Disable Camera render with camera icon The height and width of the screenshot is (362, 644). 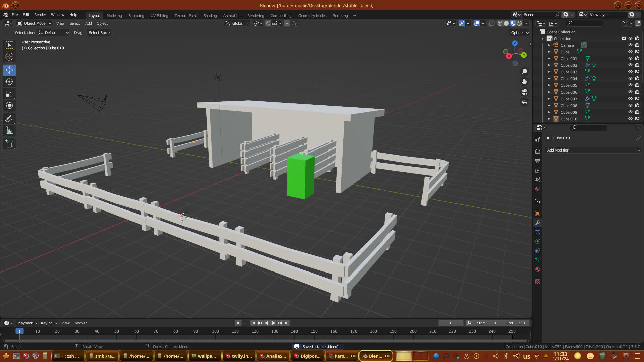tap(637, 45)
